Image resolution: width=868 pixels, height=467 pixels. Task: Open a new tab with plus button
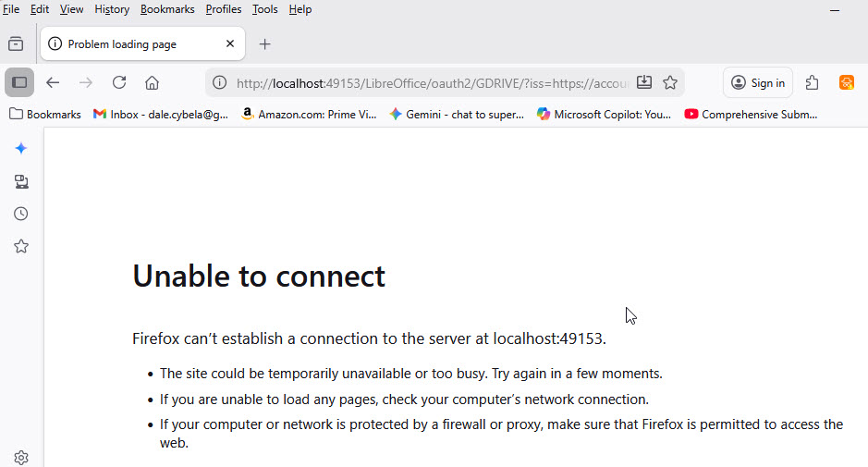(x=265, y=43)
